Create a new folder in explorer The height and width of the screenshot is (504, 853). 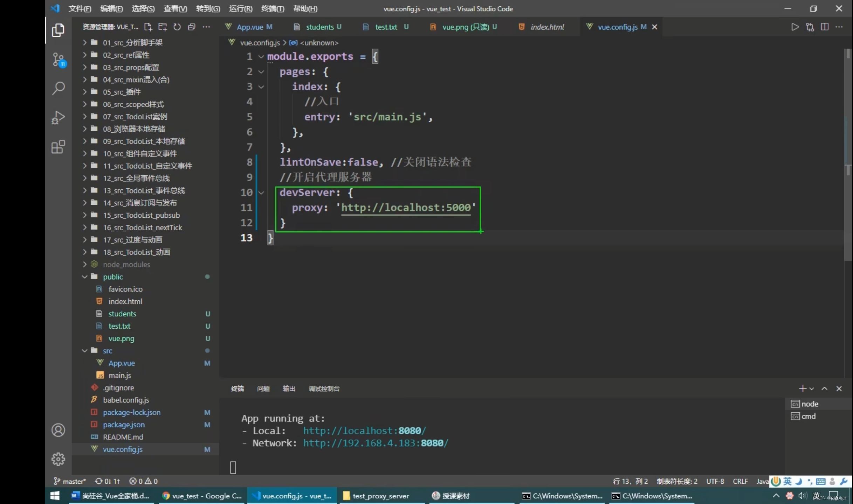click(x=163, y=27)
